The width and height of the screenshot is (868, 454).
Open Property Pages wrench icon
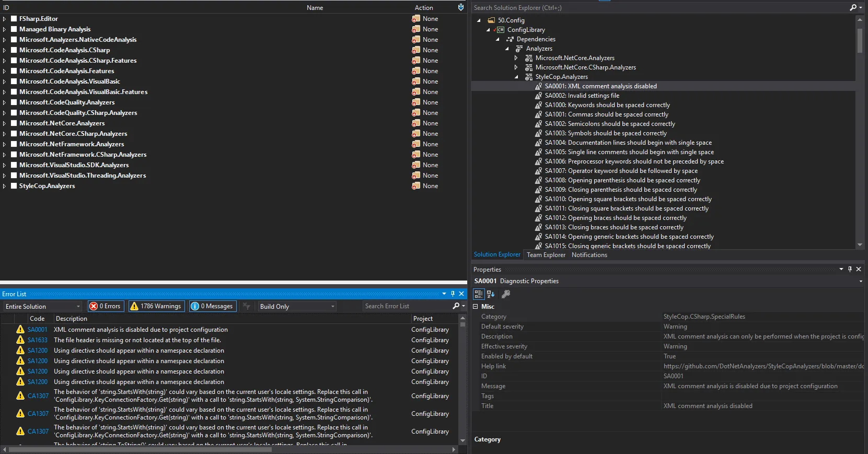(x=505, y=294)
